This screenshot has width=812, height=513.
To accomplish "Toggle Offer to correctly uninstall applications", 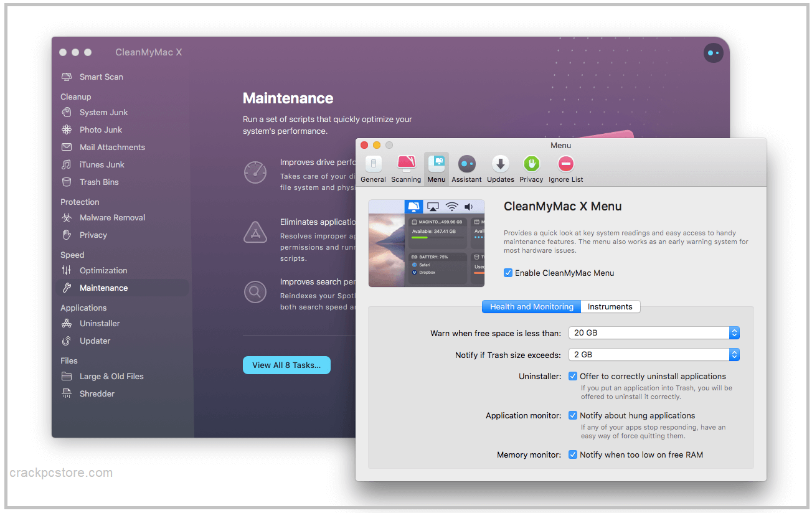I will pyautogui.click(x=573, y=376).
